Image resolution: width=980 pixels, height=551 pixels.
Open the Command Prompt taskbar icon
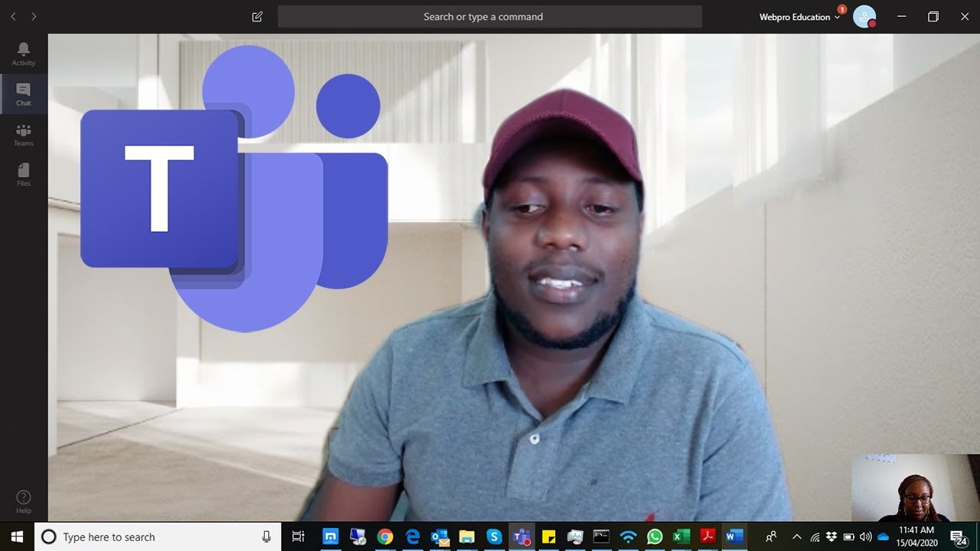[x=602, y=536]
